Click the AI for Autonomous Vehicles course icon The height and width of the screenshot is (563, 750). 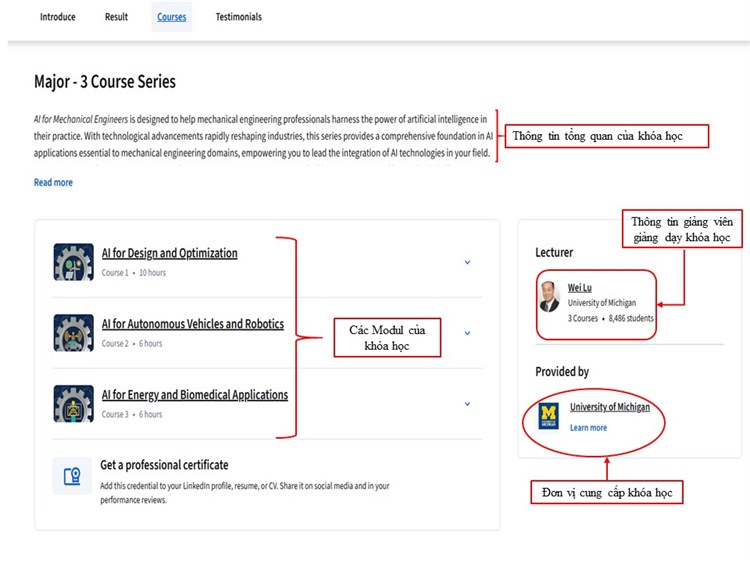click(73, 333)
